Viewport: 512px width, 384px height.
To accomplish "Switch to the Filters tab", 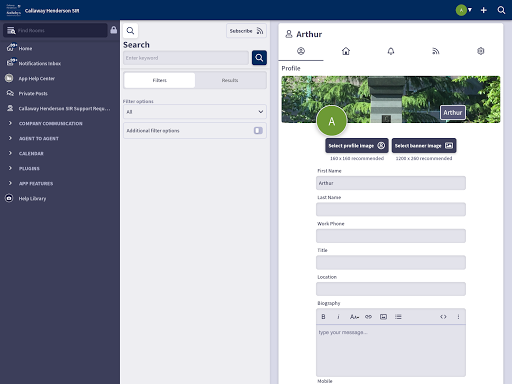I will point(160,80).
